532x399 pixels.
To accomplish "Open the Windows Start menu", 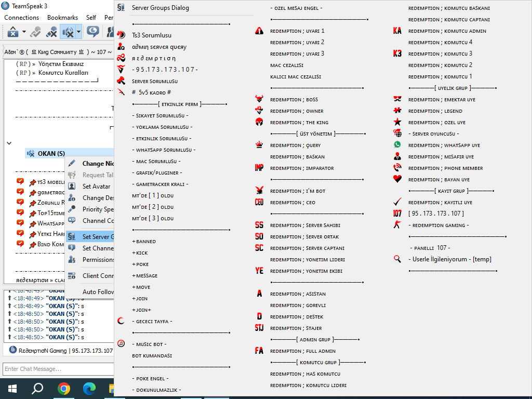I will click(x=12, y=389).
